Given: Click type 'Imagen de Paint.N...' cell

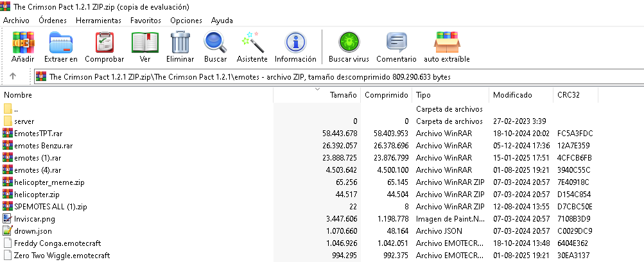Looking at the screenshot, I should (x=449, y=218).
